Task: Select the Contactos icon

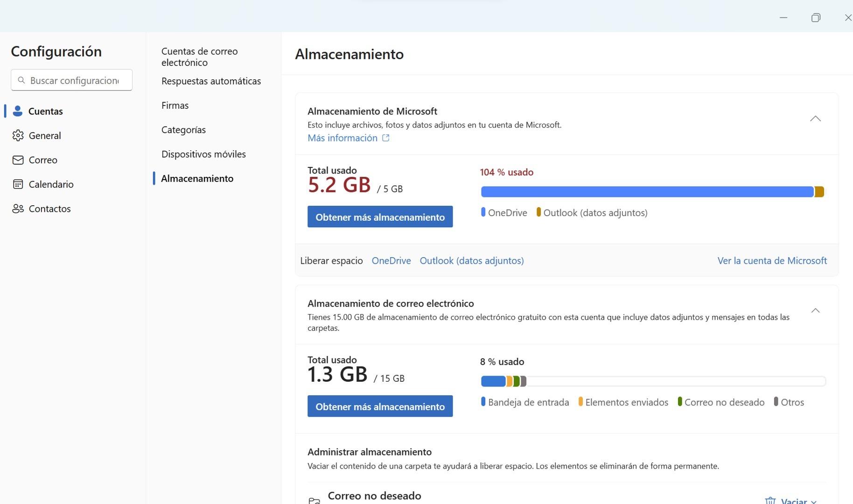Action: [18, 209]
